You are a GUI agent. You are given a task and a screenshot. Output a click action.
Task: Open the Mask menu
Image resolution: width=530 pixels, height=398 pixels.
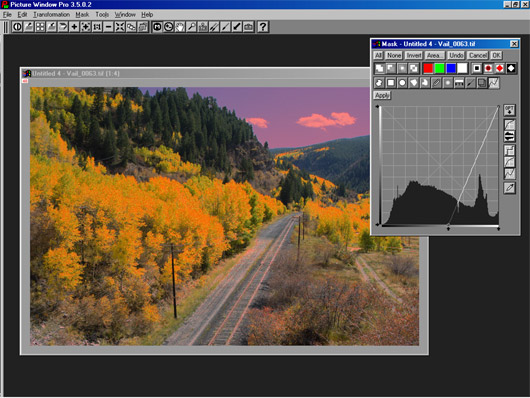tap(82, 15)
